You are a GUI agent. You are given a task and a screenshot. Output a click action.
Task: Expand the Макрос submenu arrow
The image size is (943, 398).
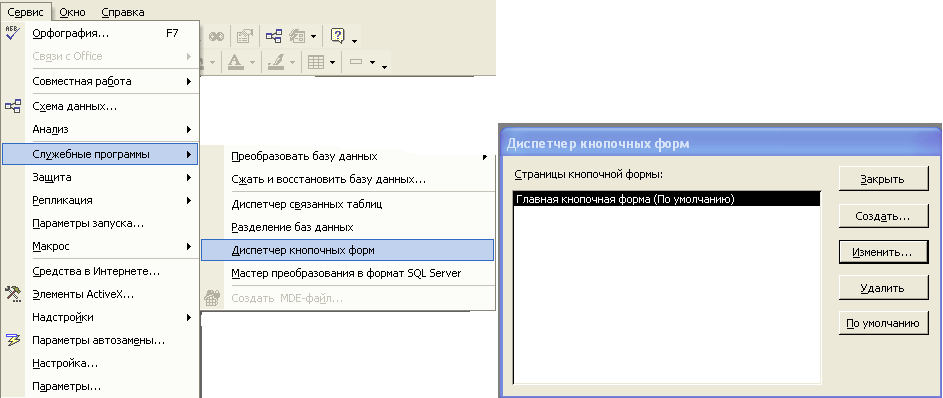click(x=189, y=246)
